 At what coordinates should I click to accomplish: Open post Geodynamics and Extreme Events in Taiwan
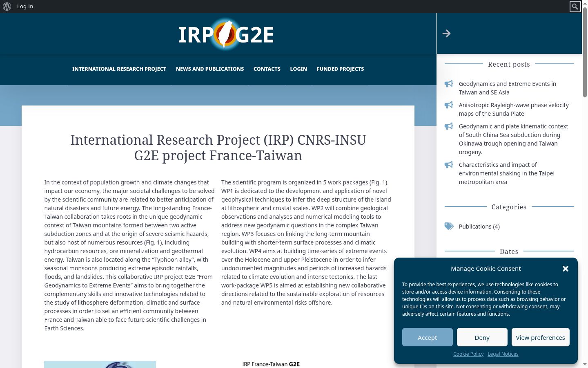508,88
